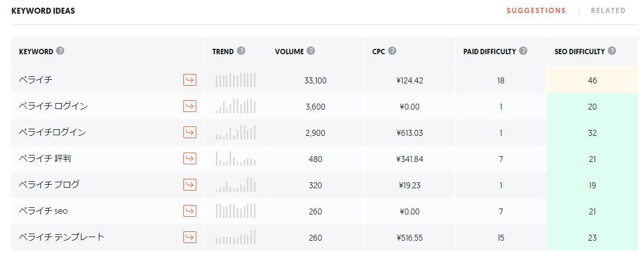Image resolution: width=644 pixels, height=255 pixels.
Task: Click arrow icon next to ペライチログイン
Action: [x=190, y=132]
